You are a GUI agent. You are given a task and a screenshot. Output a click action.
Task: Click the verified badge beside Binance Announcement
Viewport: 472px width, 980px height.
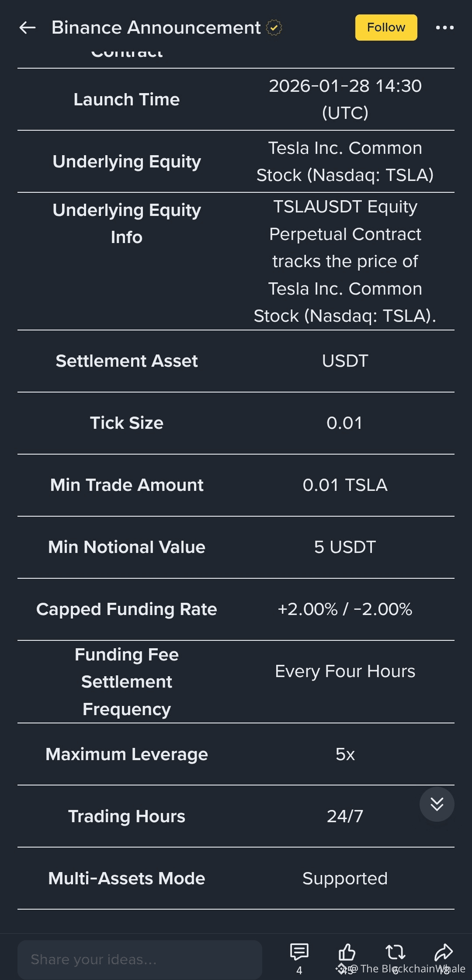[274, 28]
